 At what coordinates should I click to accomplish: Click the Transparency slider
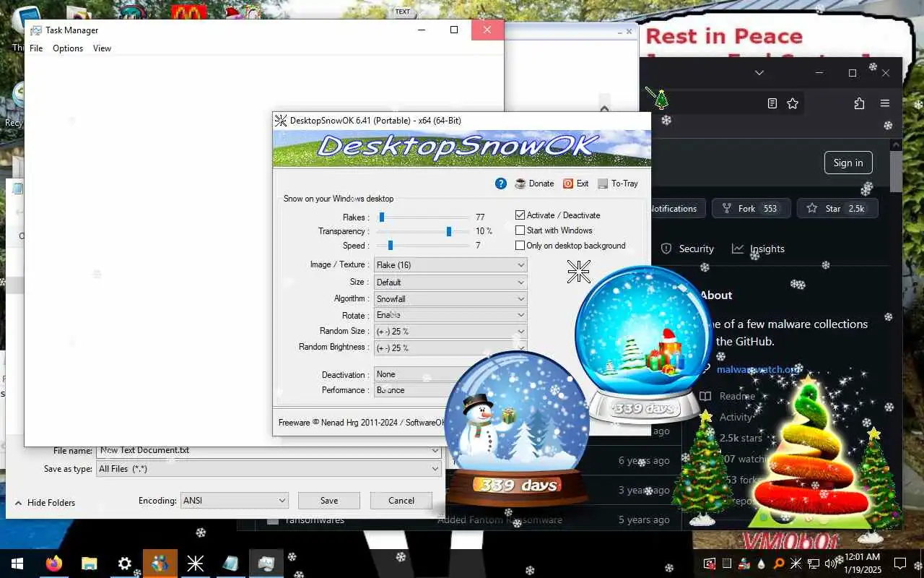coord(424,231)
